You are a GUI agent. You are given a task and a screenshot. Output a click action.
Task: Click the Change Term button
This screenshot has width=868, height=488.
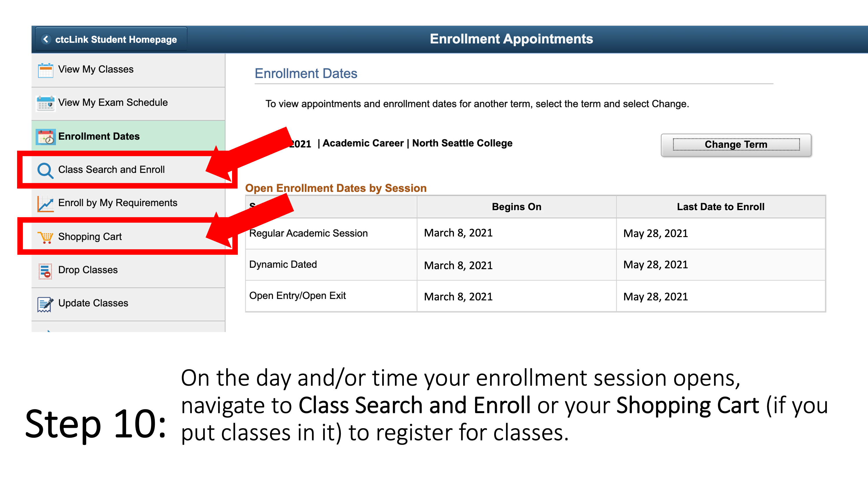click(x=735, y=144)
